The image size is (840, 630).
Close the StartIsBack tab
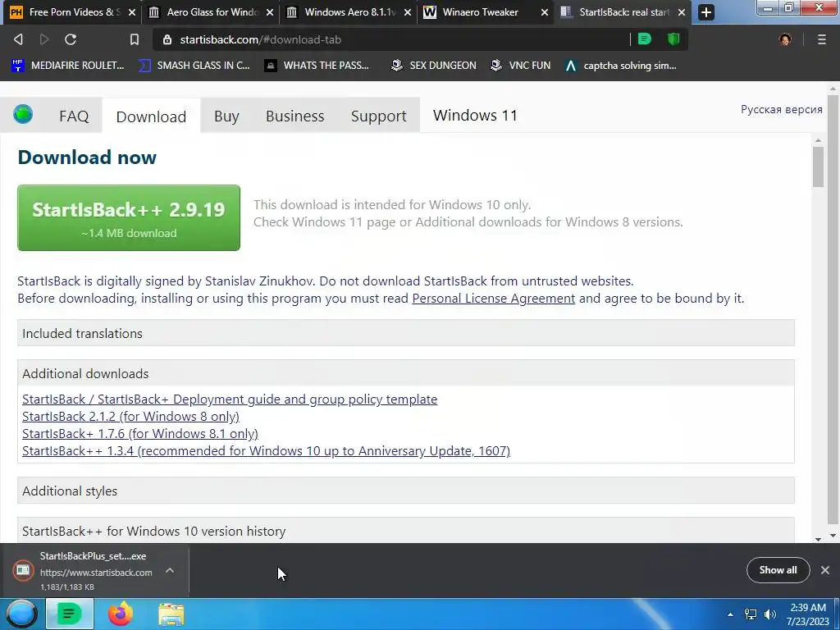click(x=682, y=12)
